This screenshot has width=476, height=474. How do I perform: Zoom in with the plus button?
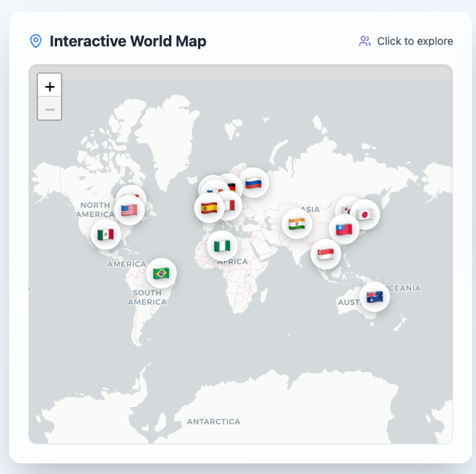[50, 87]
